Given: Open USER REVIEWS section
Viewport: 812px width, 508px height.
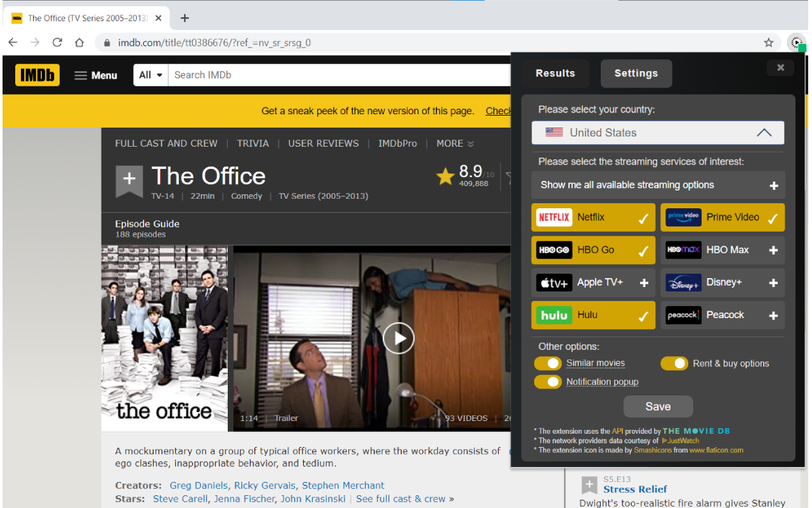Looking at the screenshot, I should click(x=324, y=144).
